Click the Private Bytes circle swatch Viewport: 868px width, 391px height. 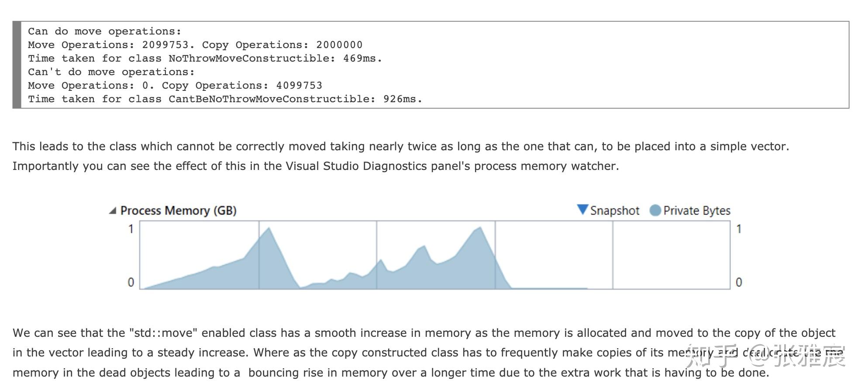coord(655,211)
